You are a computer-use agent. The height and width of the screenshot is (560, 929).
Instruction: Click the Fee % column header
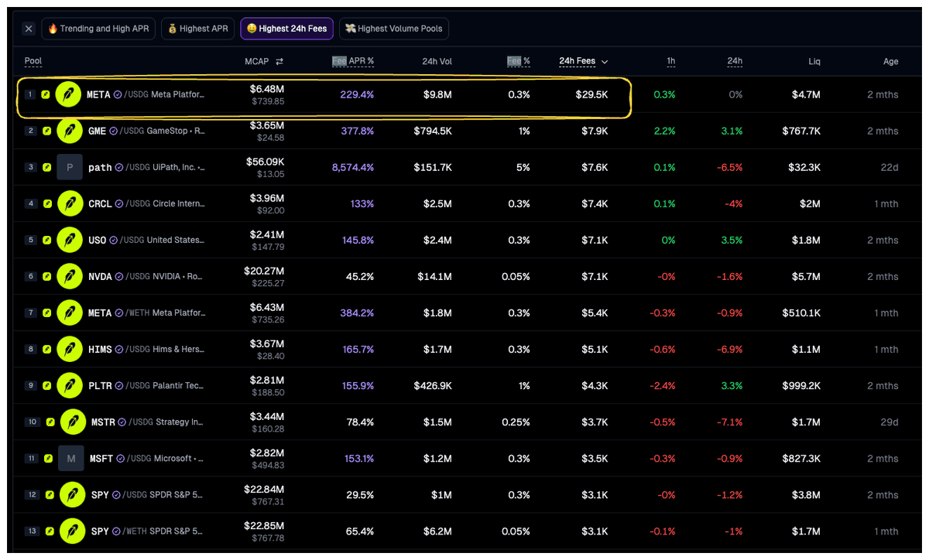point(519,61)
